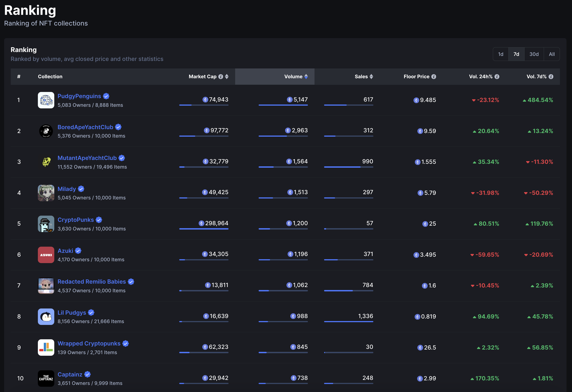
Task: Click the Market Cap info icon
Action: click(x=221, y=77)
